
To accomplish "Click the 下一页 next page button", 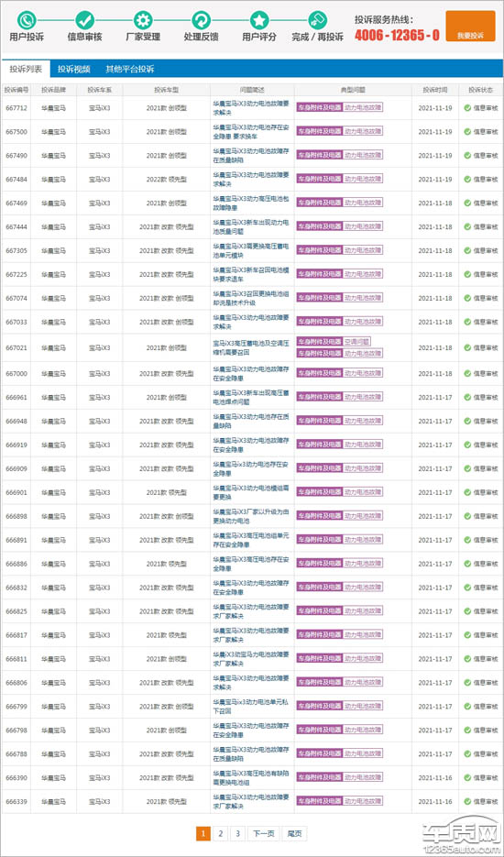I will point(263,833).
